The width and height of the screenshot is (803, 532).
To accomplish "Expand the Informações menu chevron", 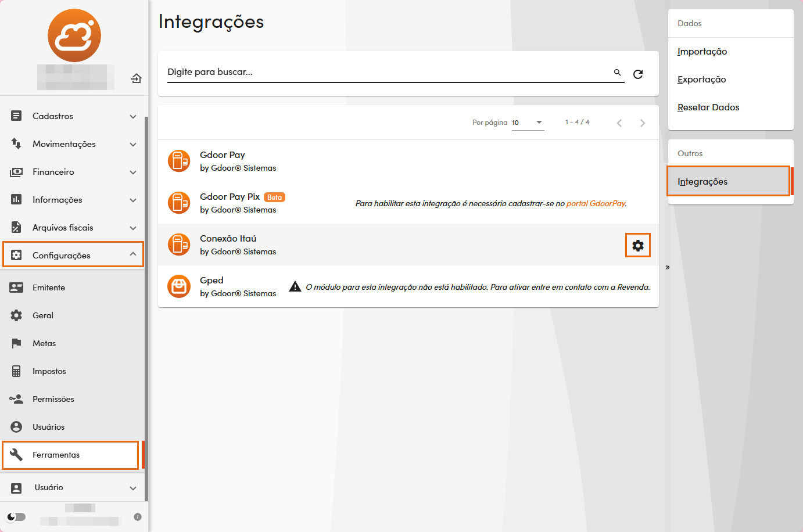I will click(133, 200).
